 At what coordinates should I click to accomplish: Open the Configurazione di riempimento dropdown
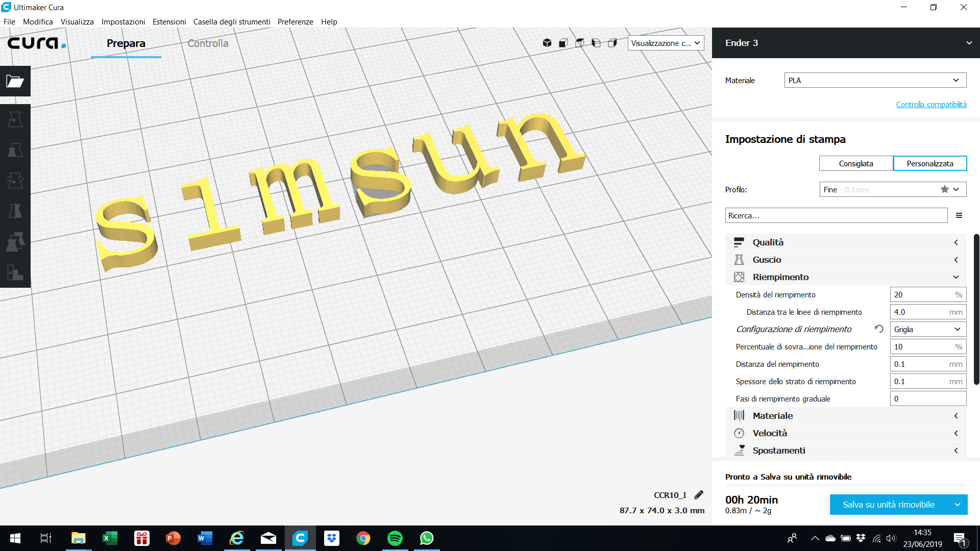pyautogui.click(x=927, y=329)
